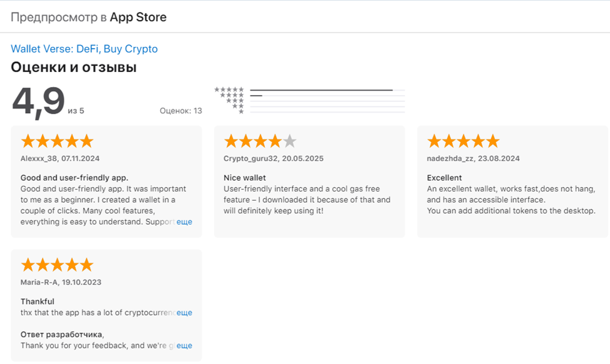This screenshot has width=610, height=364.
Task: Click the five-star row icon in the rating histogram
Action: 229,89
